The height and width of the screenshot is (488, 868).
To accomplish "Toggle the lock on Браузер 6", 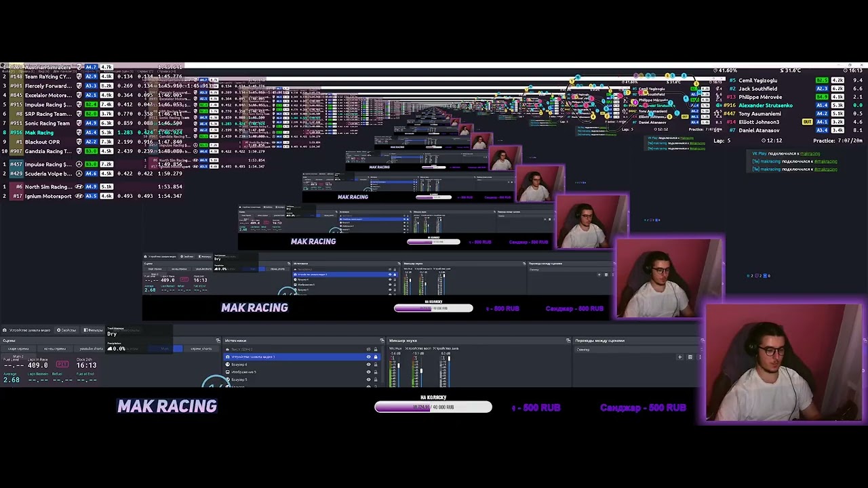I will pyautogui.click(x=376, y=365).
